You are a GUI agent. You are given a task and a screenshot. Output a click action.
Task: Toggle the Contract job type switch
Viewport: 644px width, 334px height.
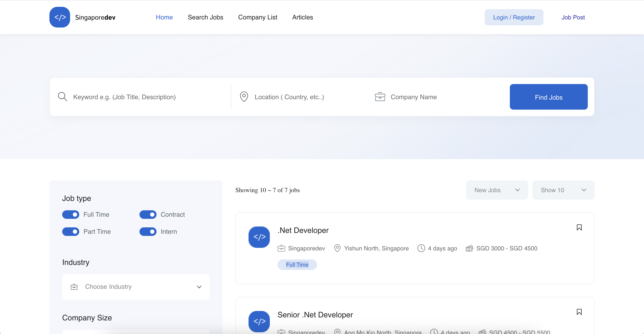pos(148,215)
